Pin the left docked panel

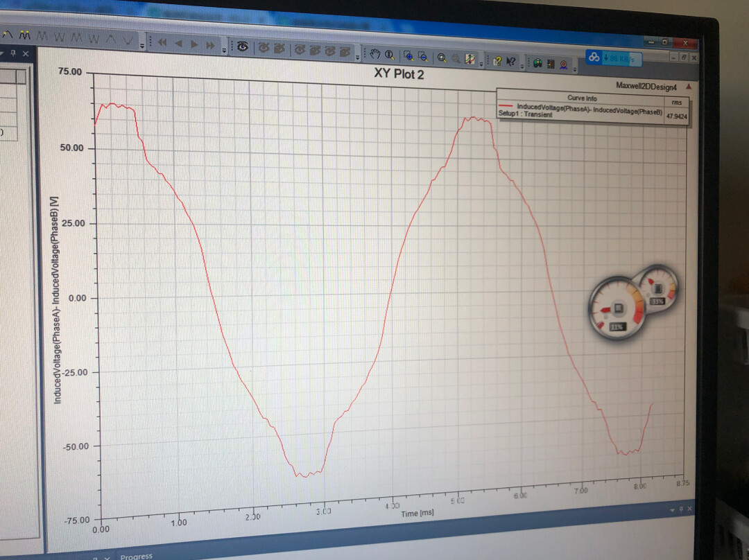(13, 53)
